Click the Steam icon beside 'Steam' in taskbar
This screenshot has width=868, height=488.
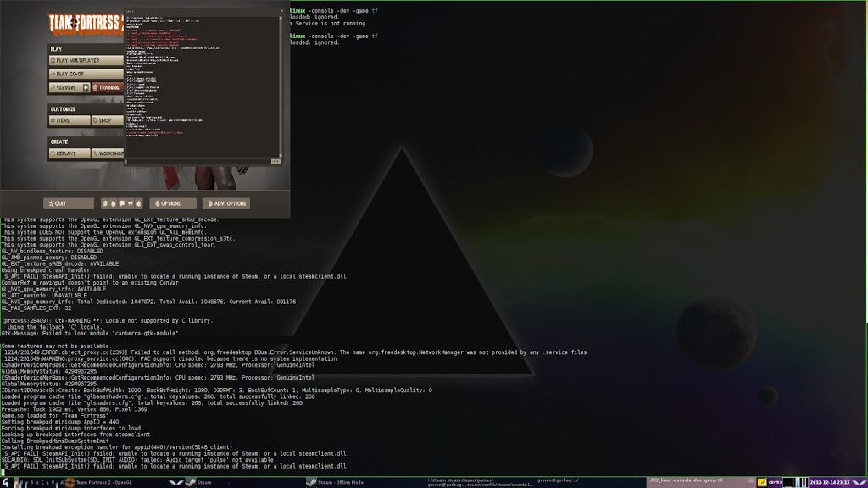tap(191, 482)
